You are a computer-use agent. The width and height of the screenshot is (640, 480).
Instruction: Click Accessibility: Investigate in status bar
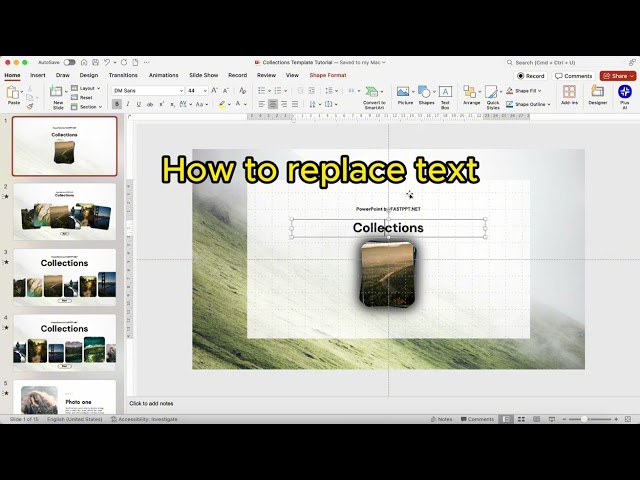click(x=144, y=419)
